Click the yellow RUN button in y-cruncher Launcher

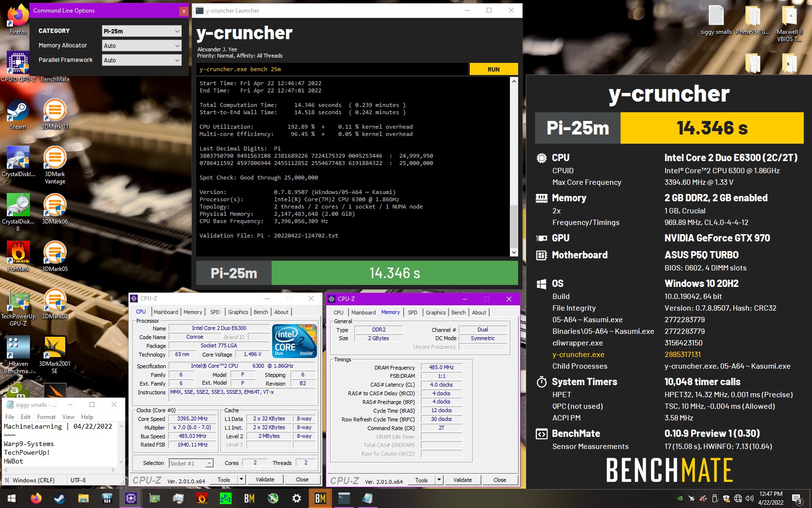493,69
